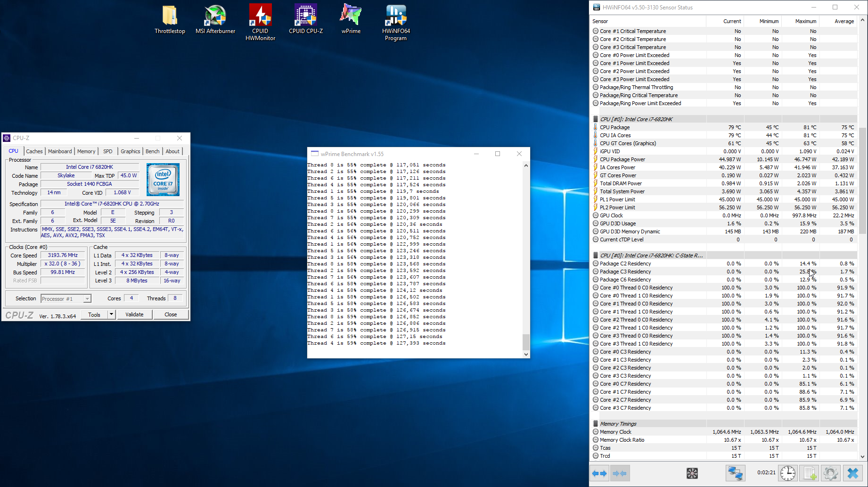Open Processor #1 selection dropdown in CPU-Z

[87, 298]
